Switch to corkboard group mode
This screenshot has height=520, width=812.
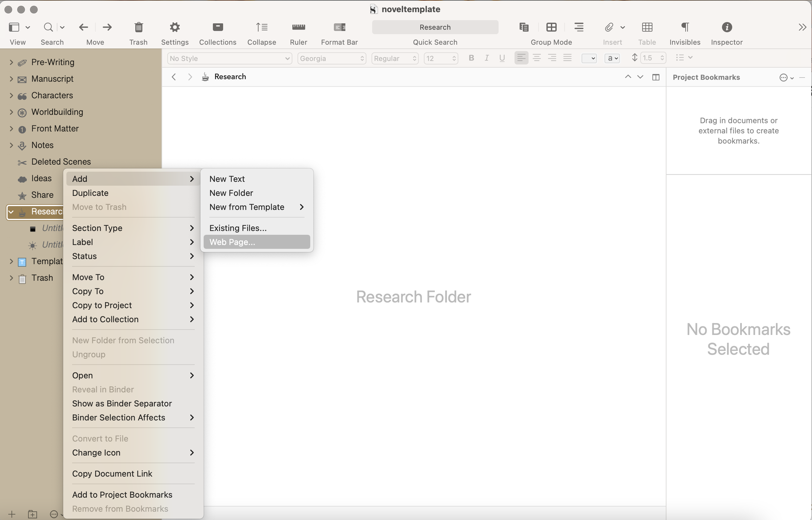pos(551,27)
